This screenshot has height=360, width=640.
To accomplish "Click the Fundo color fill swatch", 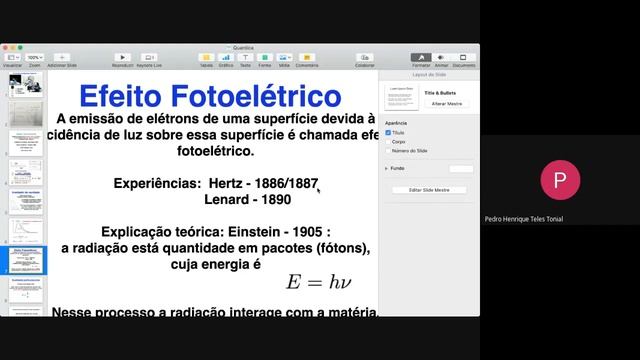I will 461,169.
